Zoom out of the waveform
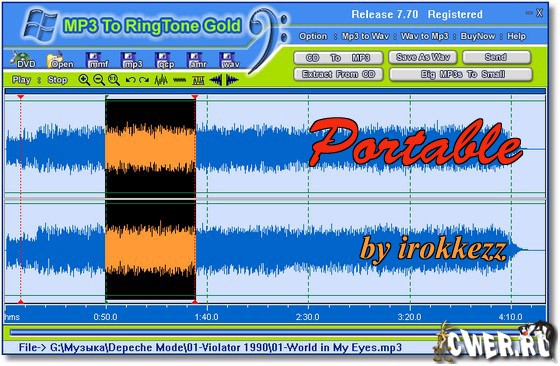The height and width of the screenshot is (366, 560). coord(99,80)
